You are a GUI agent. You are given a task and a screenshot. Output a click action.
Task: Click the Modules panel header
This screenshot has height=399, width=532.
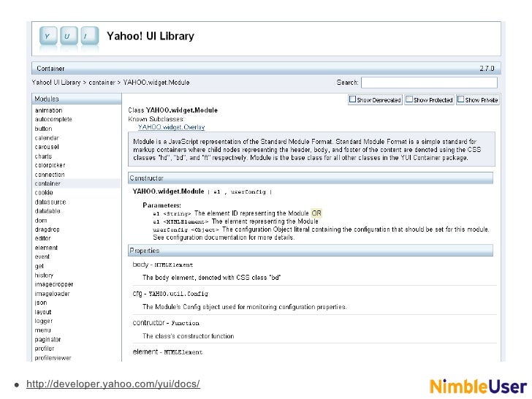point(77,99)
